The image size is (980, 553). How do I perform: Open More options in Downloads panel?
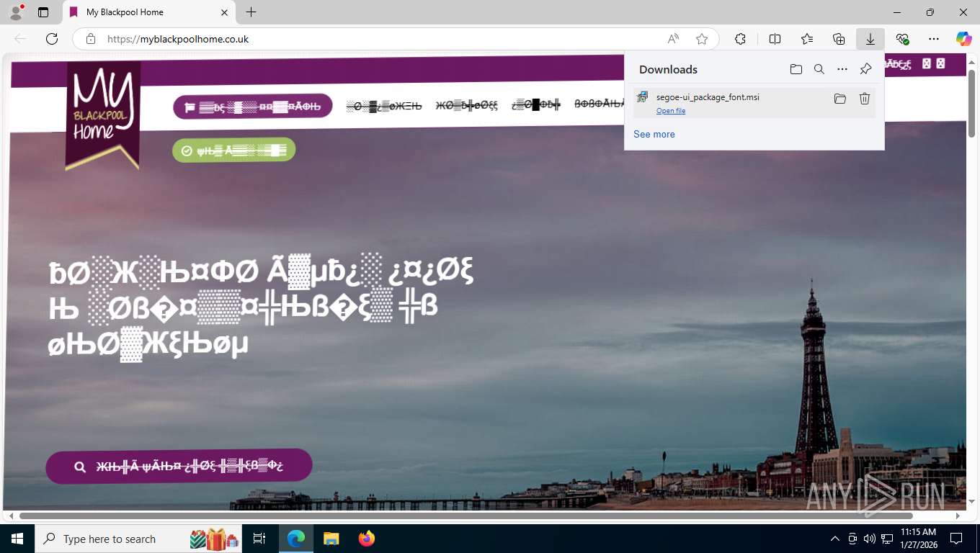point(842,69)
